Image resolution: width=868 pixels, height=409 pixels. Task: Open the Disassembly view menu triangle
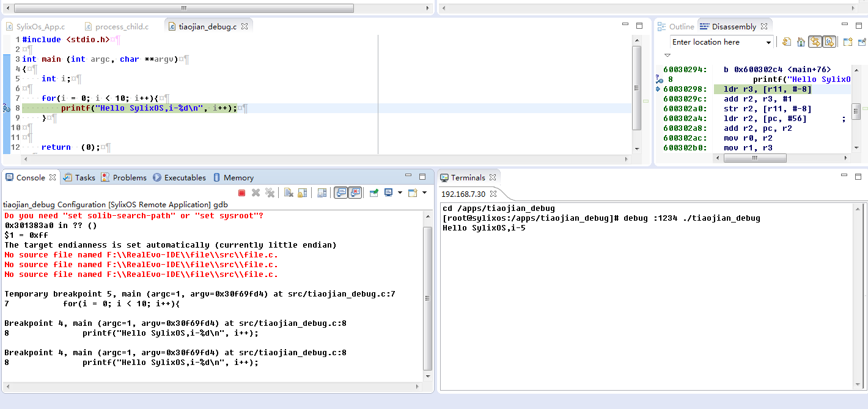[x=668, y=55]
